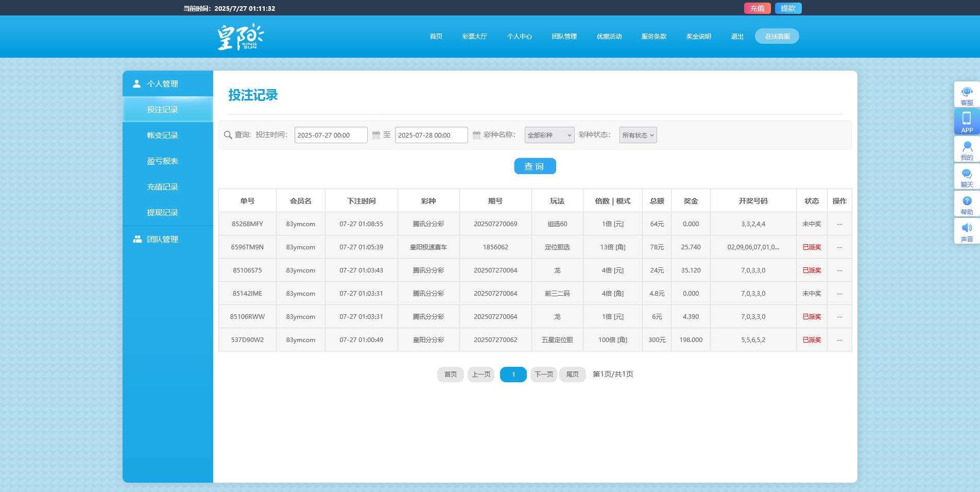Click the 前三二码 play type cell
Screen dimensions: 980x492
(557, 294)
